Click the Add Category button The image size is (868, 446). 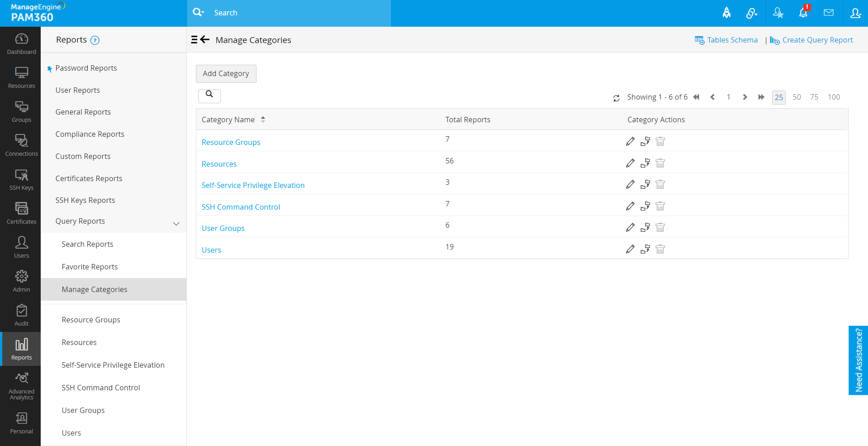(x=226, y=74)
